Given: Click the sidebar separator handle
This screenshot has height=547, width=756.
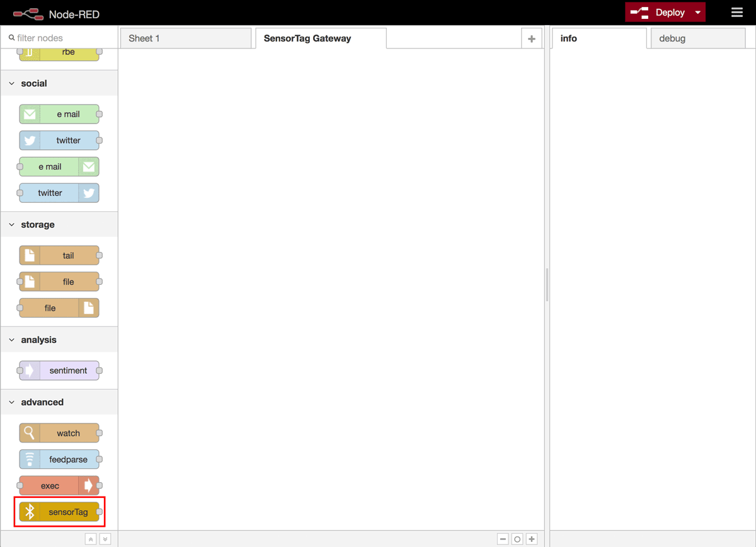Looking at the screenshot, I should coord(547,285).
